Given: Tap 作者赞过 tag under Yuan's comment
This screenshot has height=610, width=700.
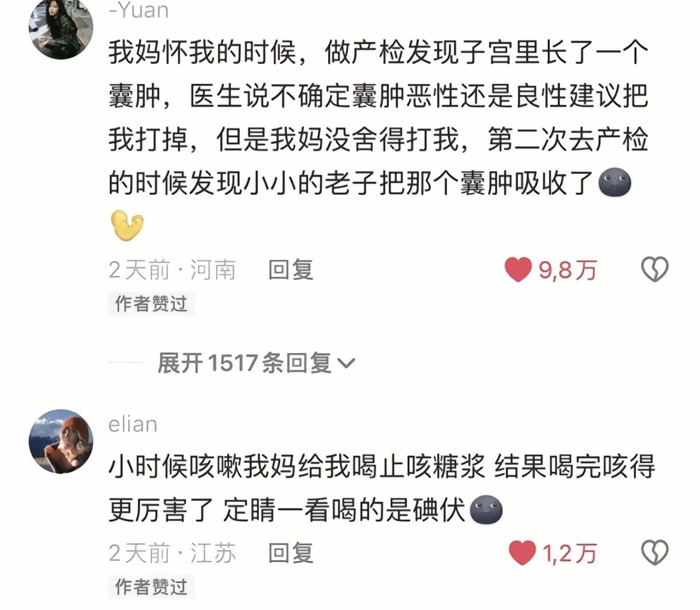Looking at the screenshot, I should pos(151,303).
